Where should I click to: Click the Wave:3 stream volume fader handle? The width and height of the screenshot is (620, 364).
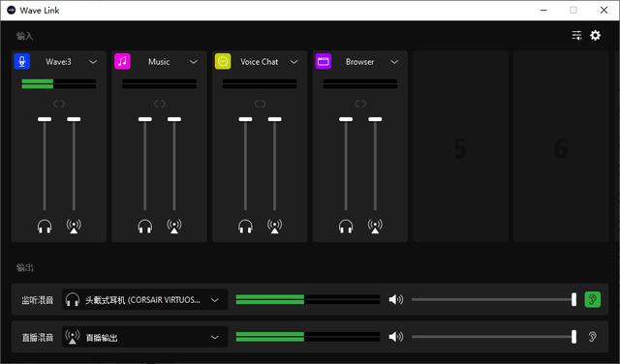pos(74,119)
